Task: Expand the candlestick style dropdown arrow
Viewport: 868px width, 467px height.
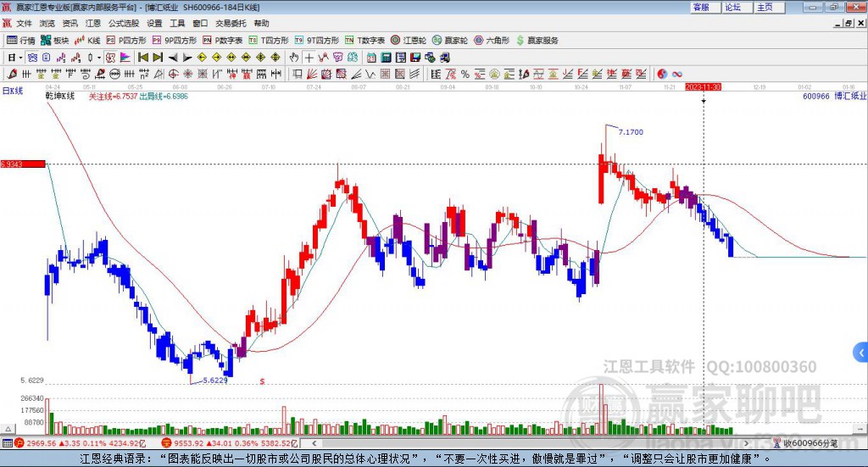Action: (99, 58)
